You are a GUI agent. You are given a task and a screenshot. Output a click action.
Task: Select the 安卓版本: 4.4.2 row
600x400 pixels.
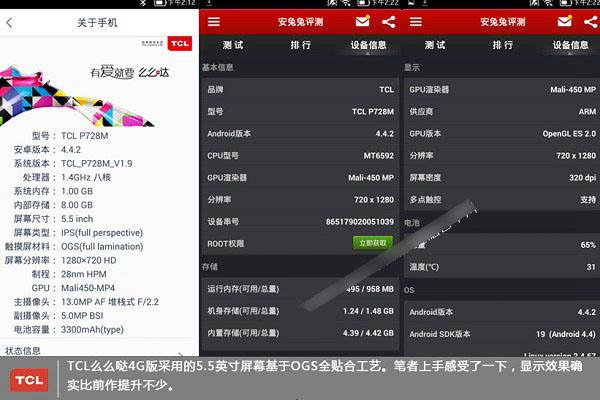[47, 150]
